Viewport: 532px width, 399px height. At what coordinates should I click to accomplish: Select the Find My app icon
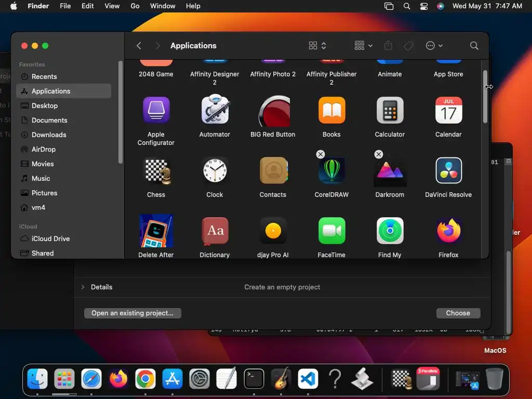tap(390, 231)
